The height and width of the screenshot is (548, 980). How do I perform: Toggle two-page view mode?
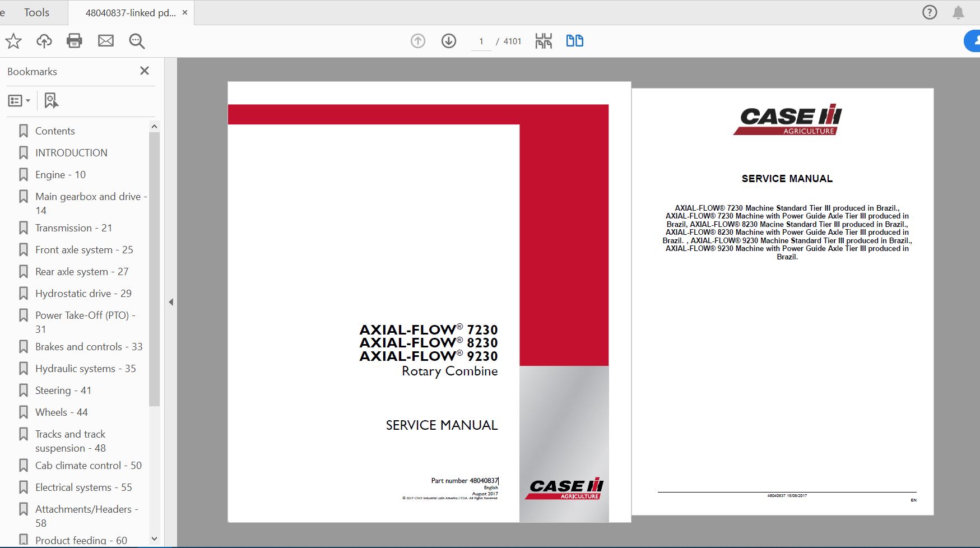(575, 41)
